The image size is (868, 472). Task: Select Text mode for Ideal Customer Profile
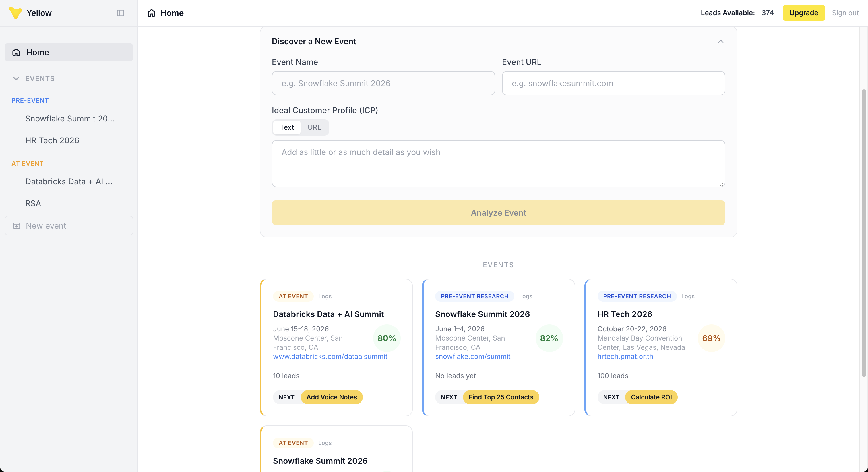287,127
